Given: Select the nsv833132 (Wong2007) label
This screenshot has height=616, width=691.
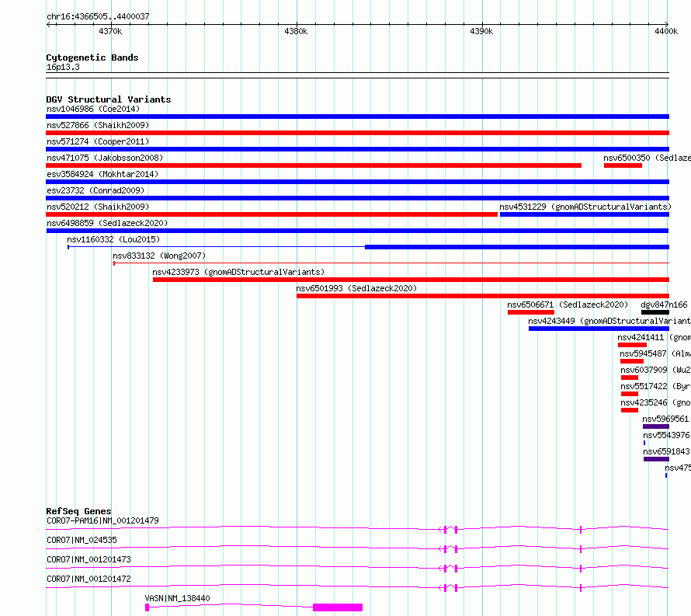Looking at the screenshot, I should (x=159, y=256).
